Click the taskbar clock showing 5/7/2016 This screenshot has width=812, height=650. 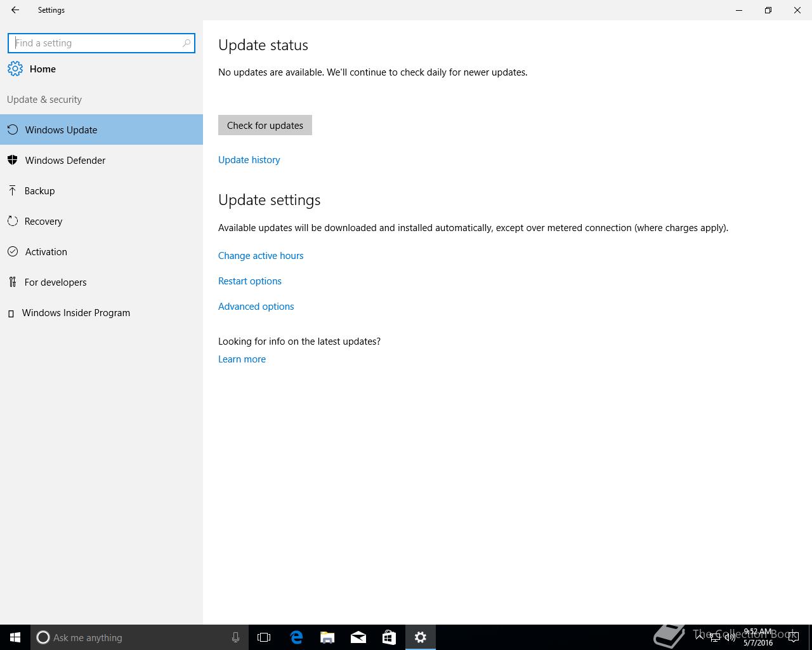coord(758,637)
